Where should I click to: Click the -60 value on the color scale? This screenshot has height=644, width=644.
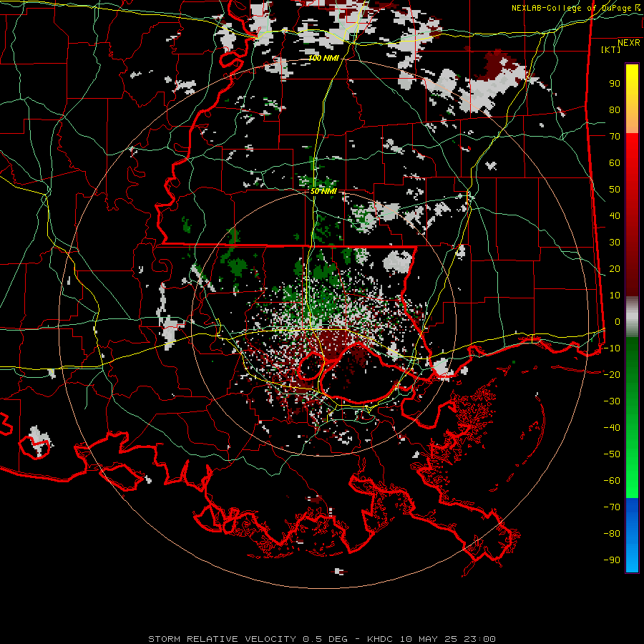coord(612,481)
